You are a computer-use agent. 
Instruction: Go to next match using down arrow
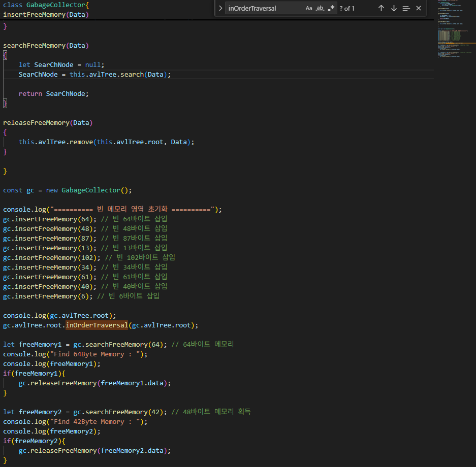[394, 9]
